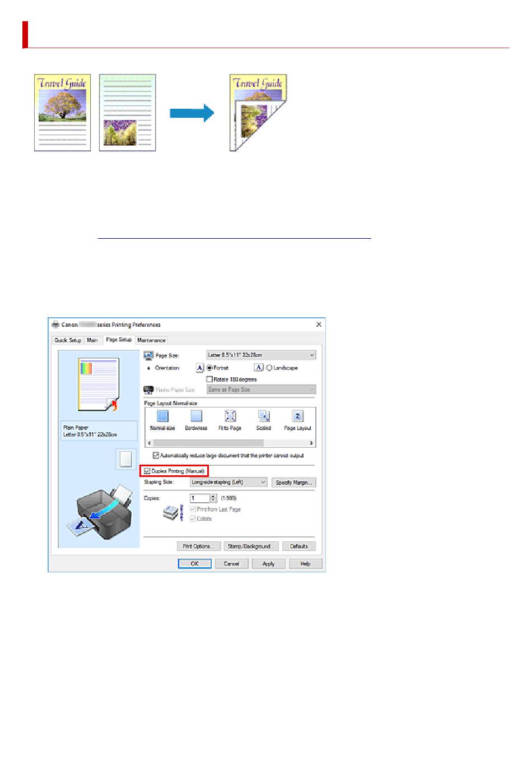Toggle the Duplex Printing (Manual) checkbox
532x783 pixels.
coord(147,471)
